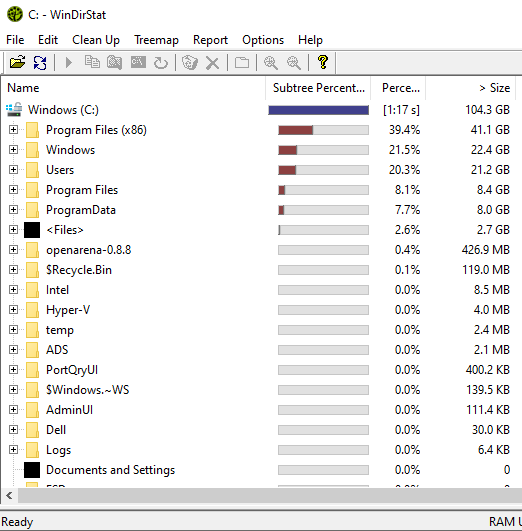Expand the PortQryUI node
This screenshot has width=522, height=531.
[x=13, y=369]
